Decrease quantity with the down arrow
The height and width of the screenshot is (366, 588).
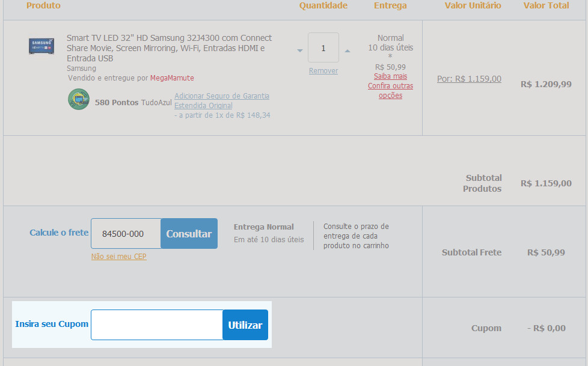pyautogui.click(x=299, y=50)
